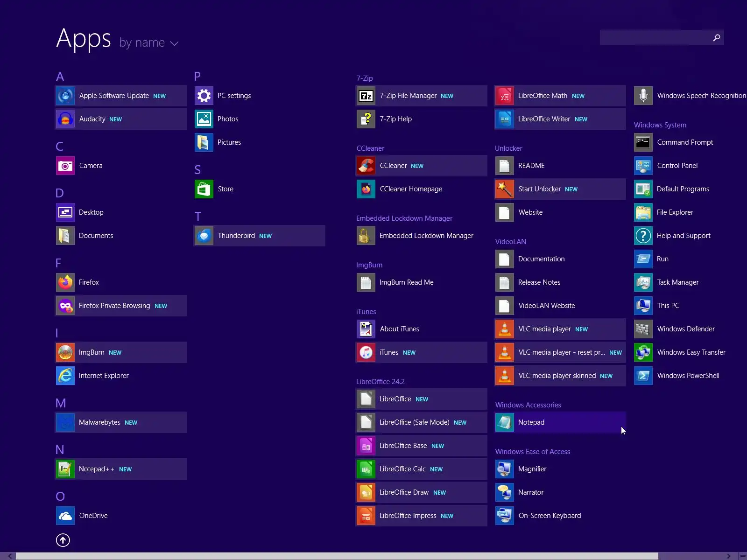Open the Audacity app icon

pyautogui.click(x=65, y=119)
